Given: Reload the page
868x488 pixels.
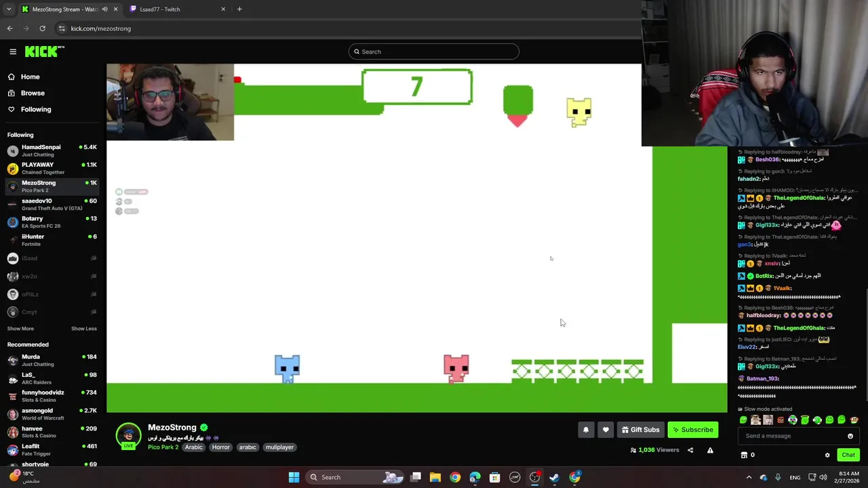Looking at the screenshot, I should 42,28.
